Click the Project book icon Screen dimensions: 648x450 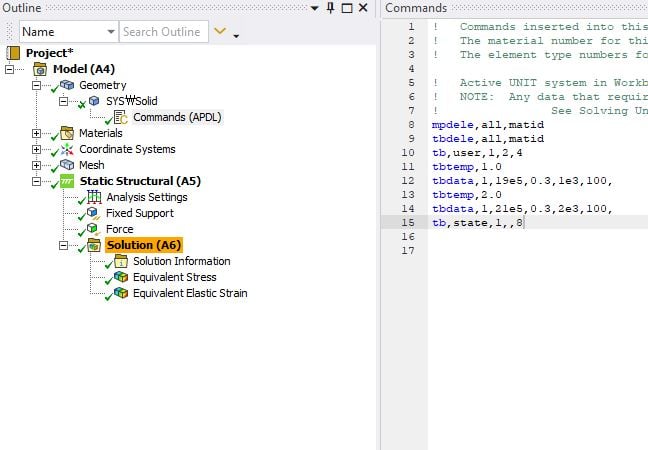point(13,53)
